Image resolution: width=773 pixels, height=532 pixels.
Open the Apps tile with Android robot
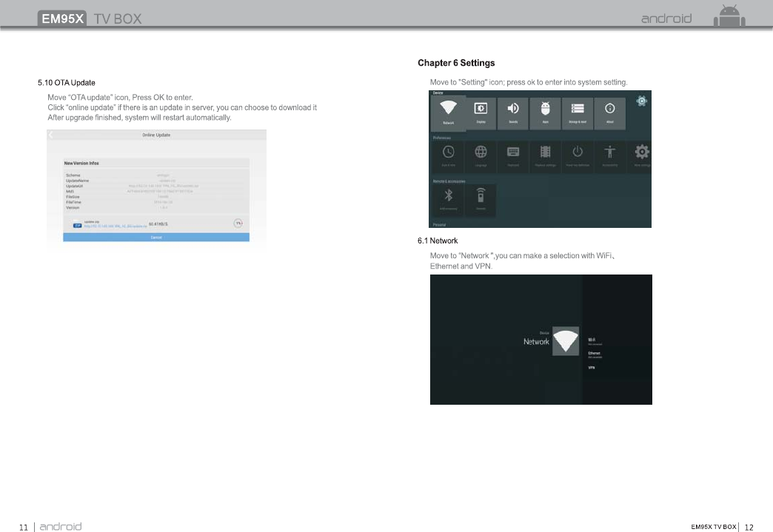pyautogui.click(x=545, y=113)
